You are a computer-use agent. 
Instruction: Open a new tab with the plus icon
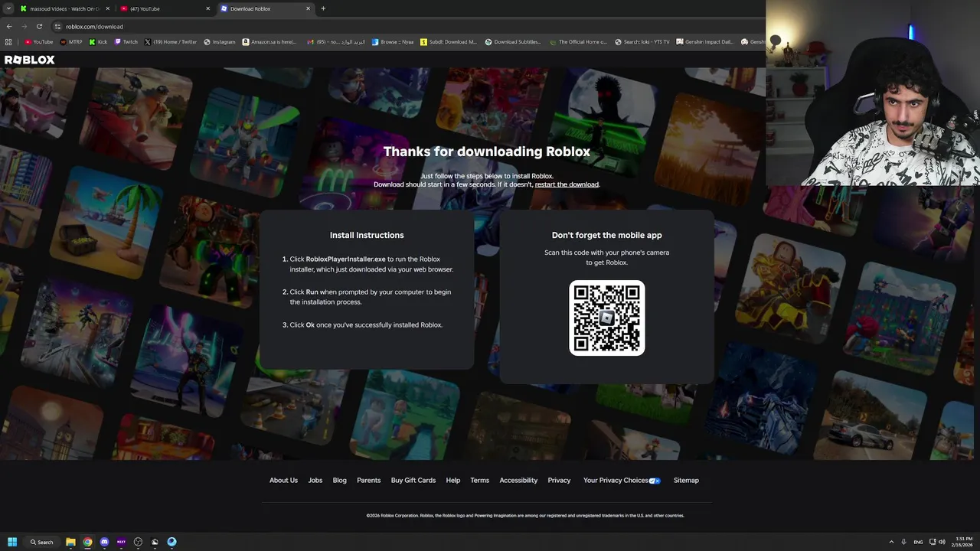point(323,8)
